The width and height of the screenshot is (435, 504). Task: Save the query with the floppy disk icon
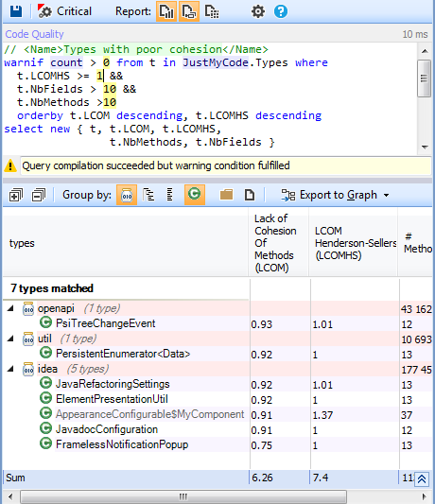click(x=16, y=11)
